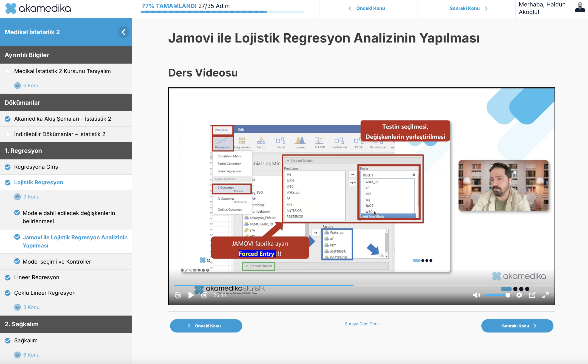The height and width of the screenshot is (364, 588).
Task: Mute the video speaker icon
Action: click(476, 295)
